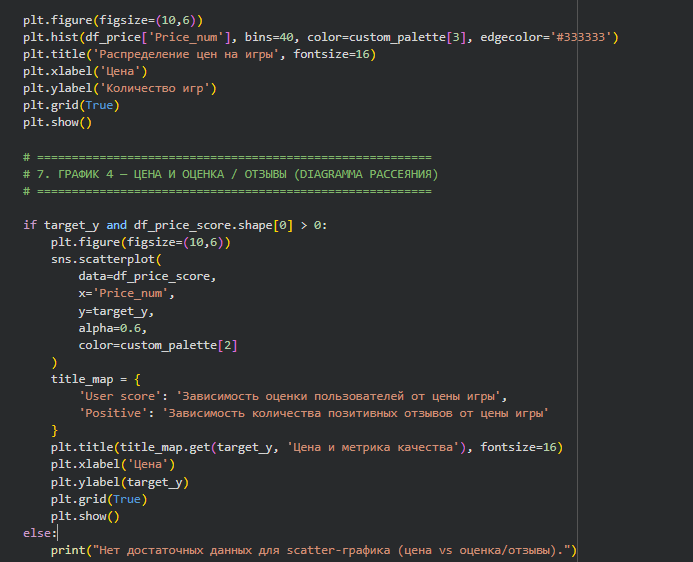The height and width of the screenshot is (562, 693).
Task: Click the indented plt.grid(True) line
Action: click(99, 499)
